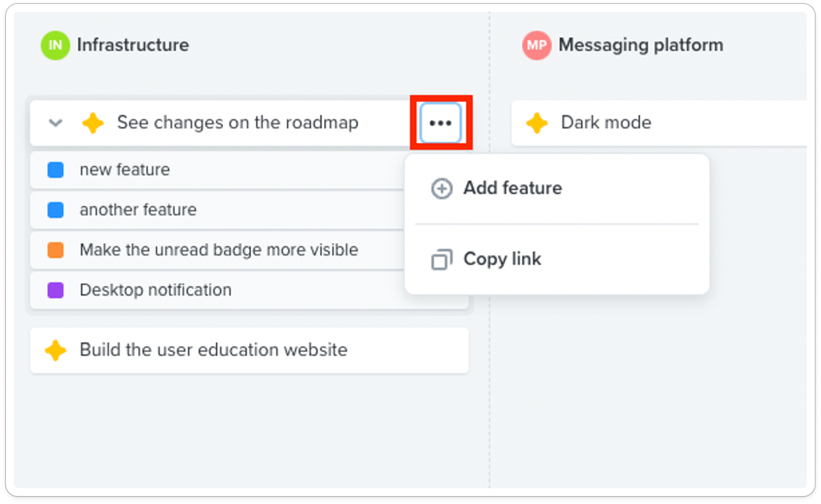Click the orange square beside unread badge feature

coord(56,250)
